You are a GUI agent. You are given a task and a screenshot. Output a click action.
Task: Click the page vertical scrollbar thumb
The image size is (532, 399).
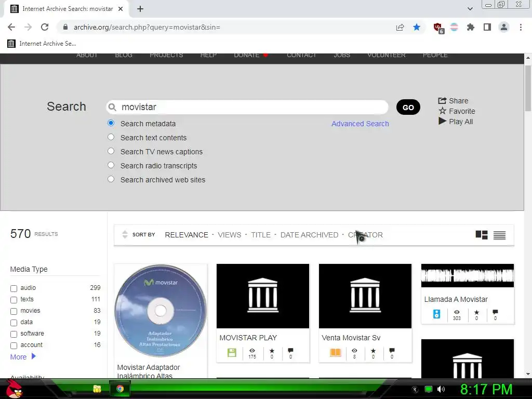[x=528, y=88]
